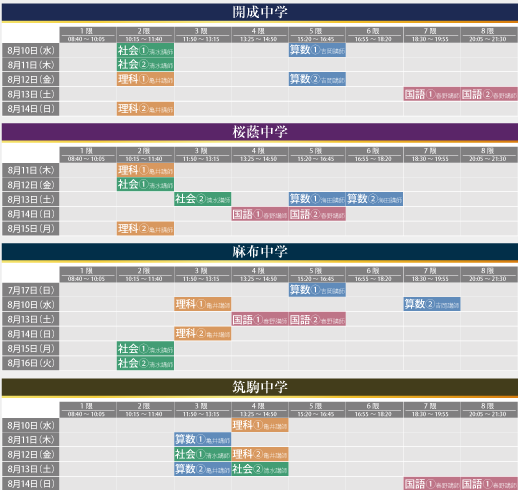Select 理科② on 8月14日 in 麻布中学 table
Viewport: 518px width, 490px height.
point(203,334)
